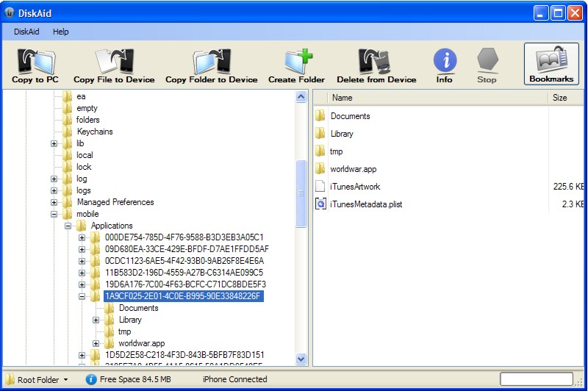This screenshot has width=588, height=391.
Task: Select the Keychains folder in tree
Action: pyautogui.click(x=95, y=132)
